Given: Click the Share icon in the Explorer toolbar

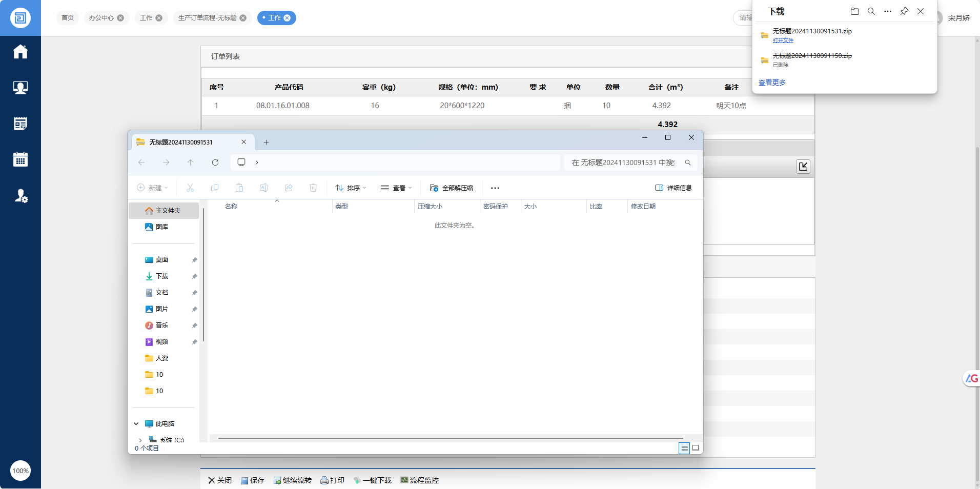Looking at the screenshot, I should pos(289,188).
